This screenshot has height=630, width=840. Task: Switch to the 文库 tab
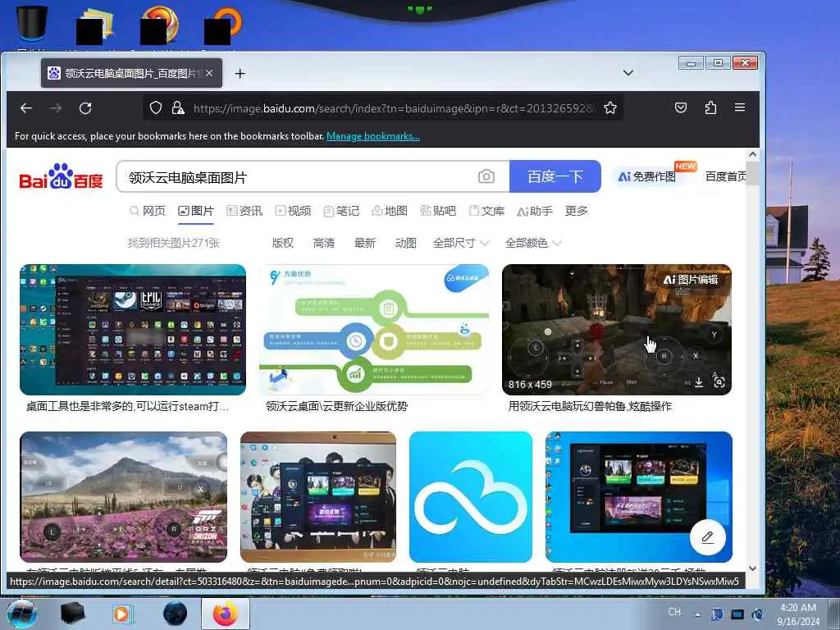pyautogui.click(x=486, y=211)
